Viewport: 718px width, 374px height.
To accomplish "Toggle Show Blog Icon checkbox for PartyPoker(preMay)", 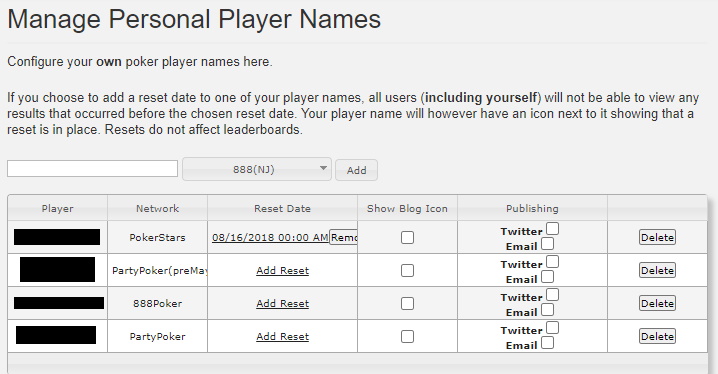I will click(407, 271).
